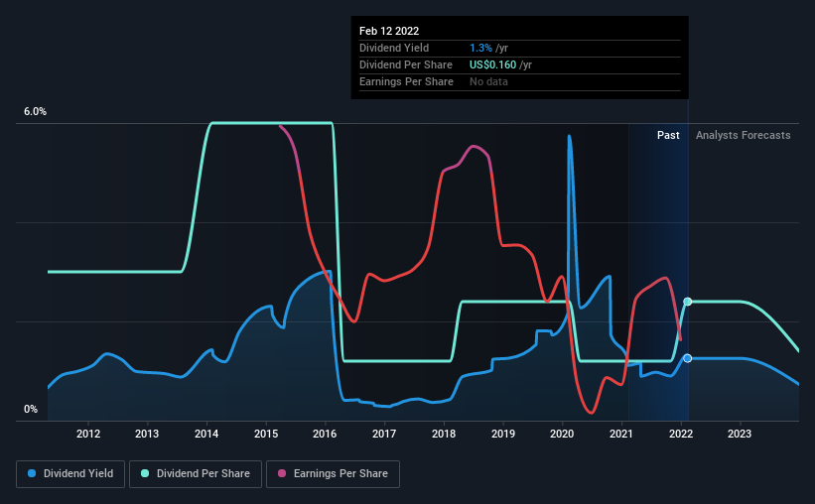Click the No data earnings value in tooltip
Viewport: 815px width, 504px height.
coord(488,81)
